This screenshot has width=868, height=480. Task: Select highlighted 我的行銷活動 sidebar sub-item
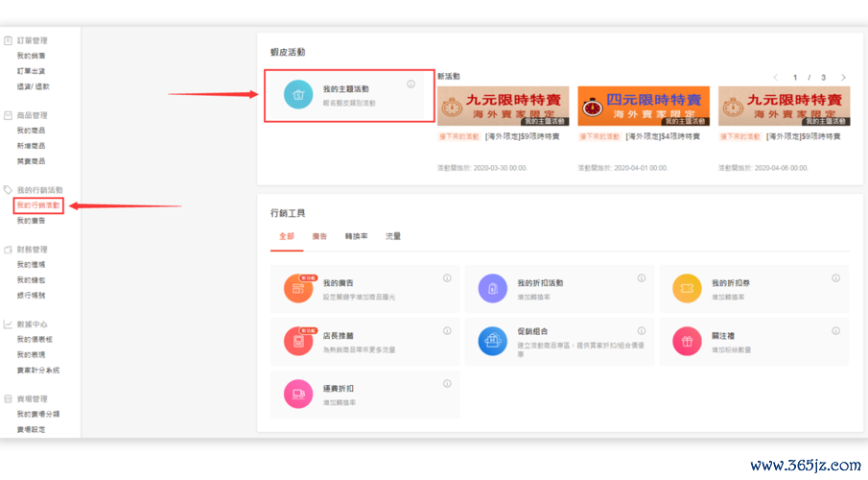38,205
